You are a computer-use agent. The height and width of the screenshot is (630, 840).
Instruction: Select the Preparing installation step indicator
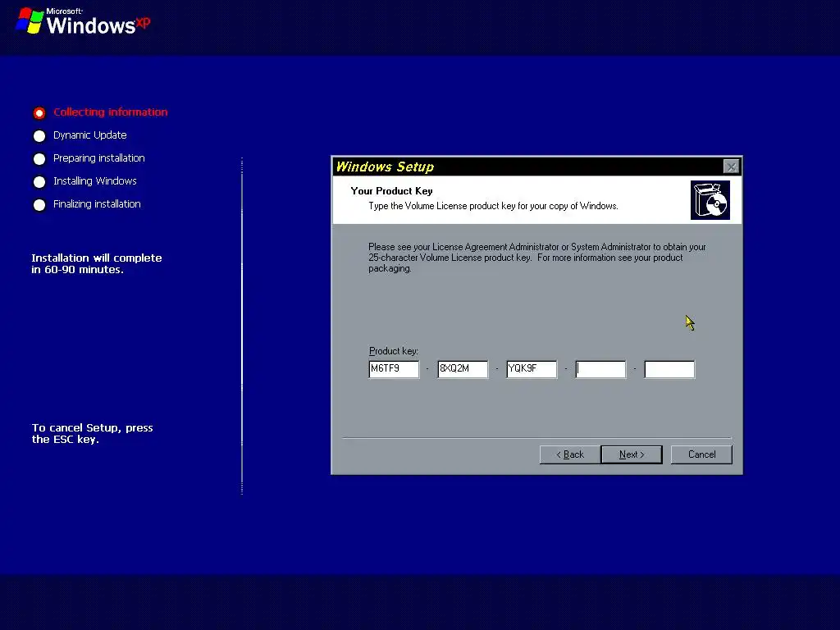coord(39,159)
